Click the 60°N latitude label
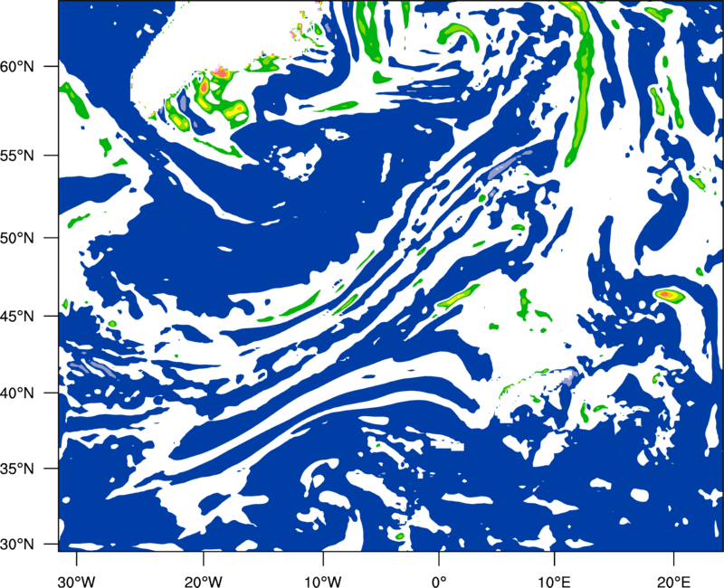724x588 pixels. 17,66
